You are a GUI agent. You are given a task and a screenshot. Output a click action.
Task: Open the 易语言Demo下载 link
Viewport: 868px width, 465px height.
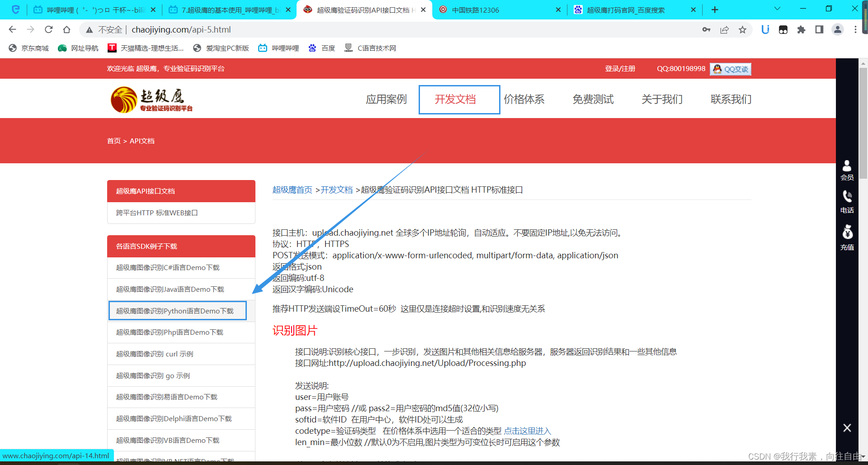(x=181, y=397)
